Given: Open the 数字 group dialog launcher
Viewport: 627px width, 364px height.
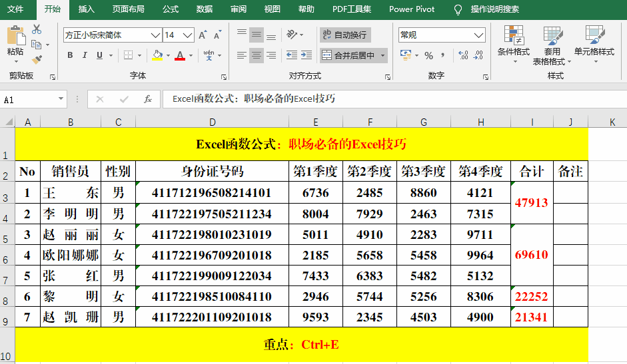Looking at the screenshot, I should (x=486, y=77).
